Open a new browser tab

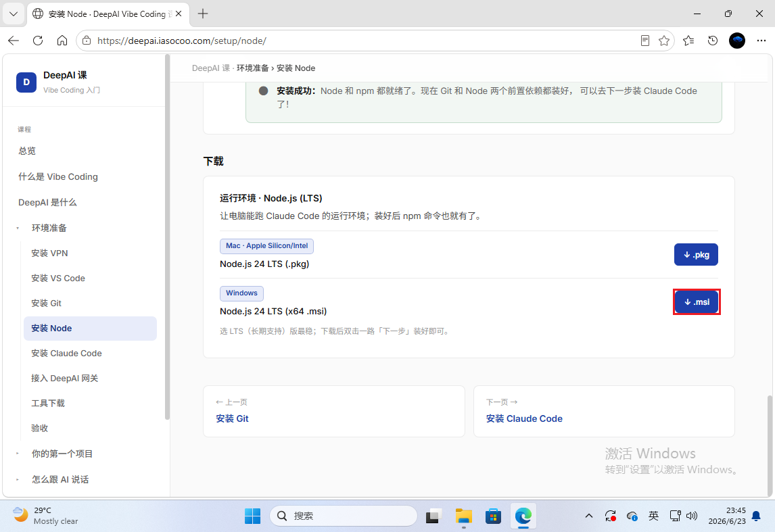[x=203, y=14]
